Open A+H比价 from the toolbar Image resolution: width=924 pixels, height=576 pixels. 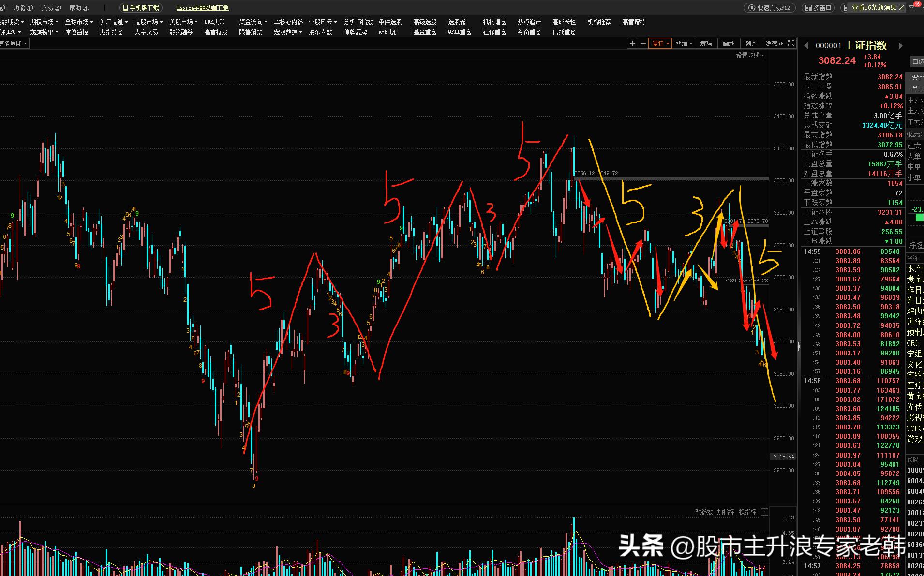click(x=389, y=32)
